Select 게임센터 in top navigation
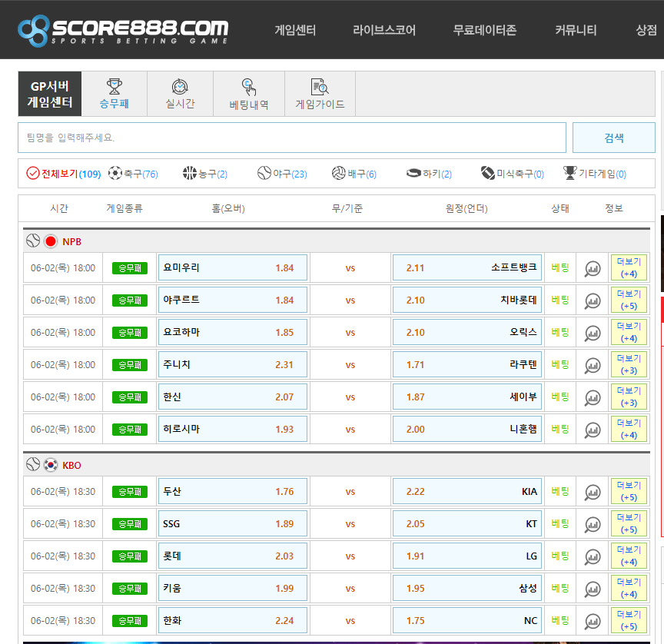Viewport: 664px width, 644px height. [295, 30]
